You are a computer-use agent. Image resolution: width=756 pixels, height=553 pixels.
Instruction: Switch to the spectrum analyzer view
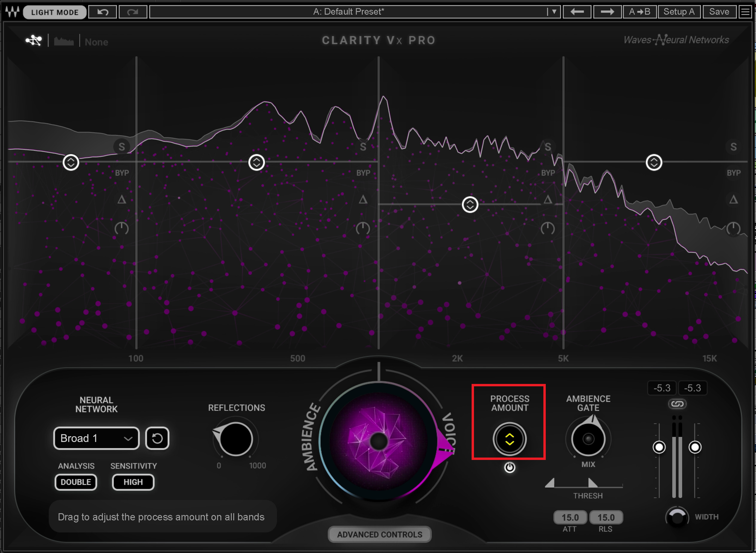pyautogui.click(x=64, y=41)
